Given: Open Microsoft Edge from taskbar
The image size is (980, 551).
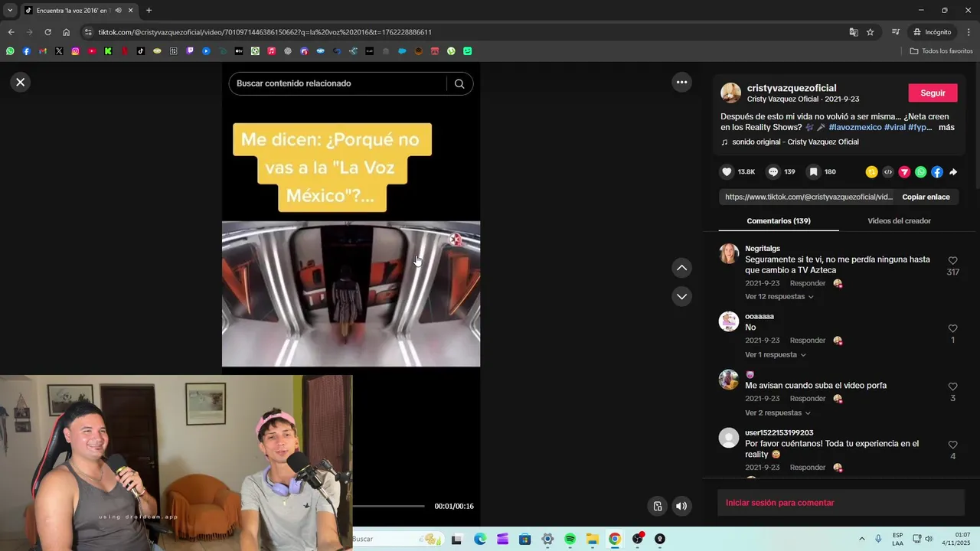Looking at the screenshot, I should click(x=479, y=539).
